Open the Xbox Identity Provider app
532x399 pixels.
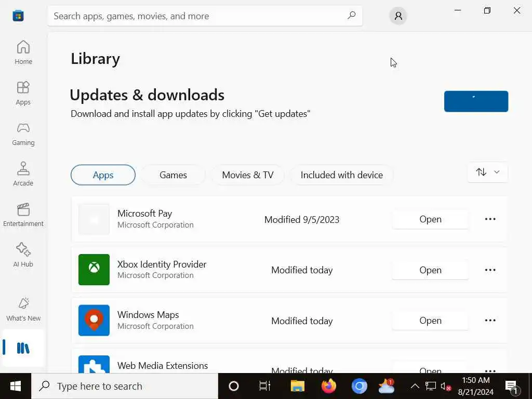tap(430, 270)
